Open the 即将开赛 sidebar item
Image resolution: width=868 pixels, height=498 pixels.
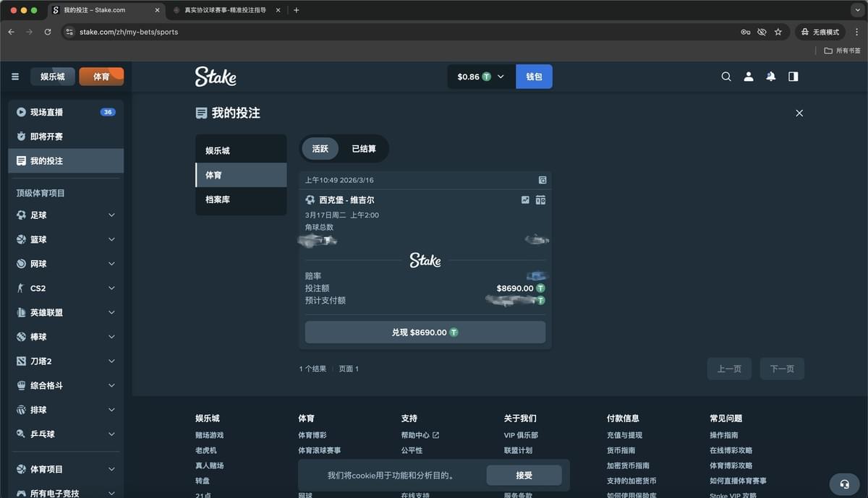[66, 137]
